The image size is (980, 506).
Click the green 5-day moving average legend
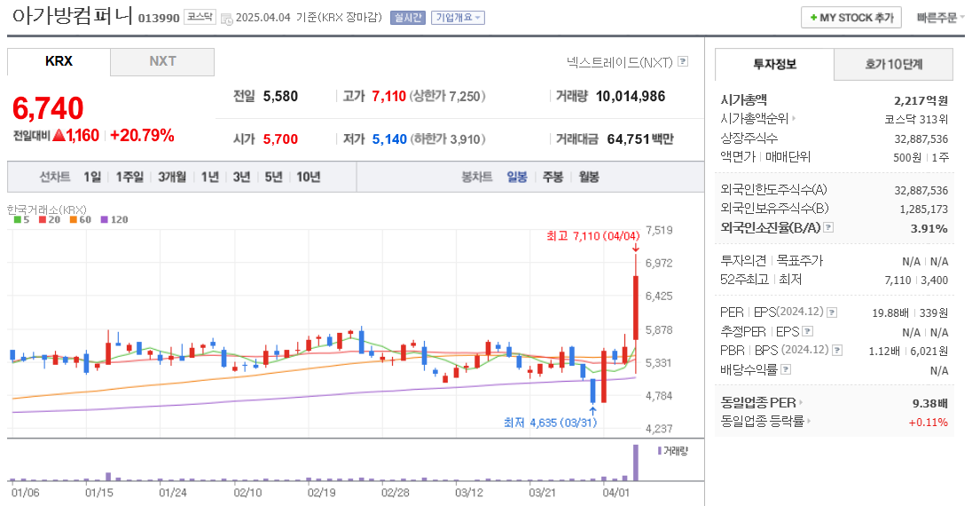pos(21,219)
